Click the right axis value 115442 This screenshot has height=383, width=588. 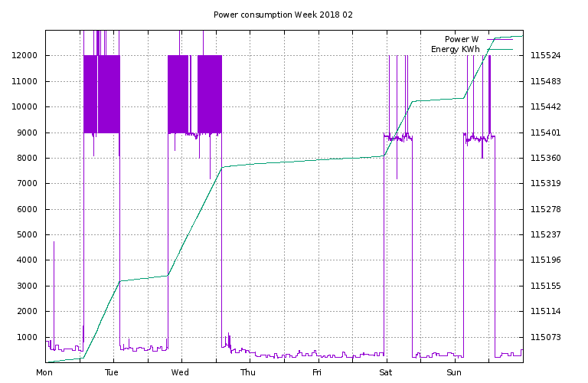point(546,107)
